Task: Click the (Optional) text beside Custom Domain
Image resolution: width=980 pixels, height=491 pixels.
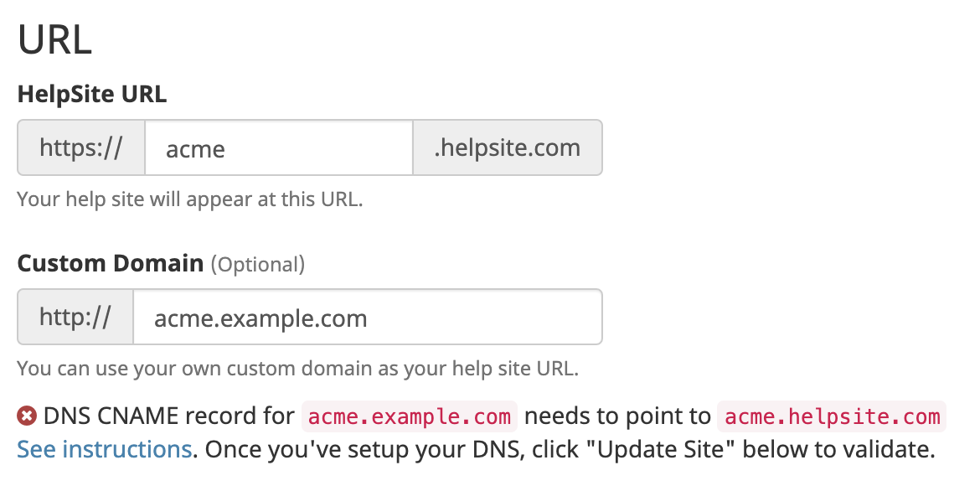Action: pyautogui.click(x=257, y=264)
